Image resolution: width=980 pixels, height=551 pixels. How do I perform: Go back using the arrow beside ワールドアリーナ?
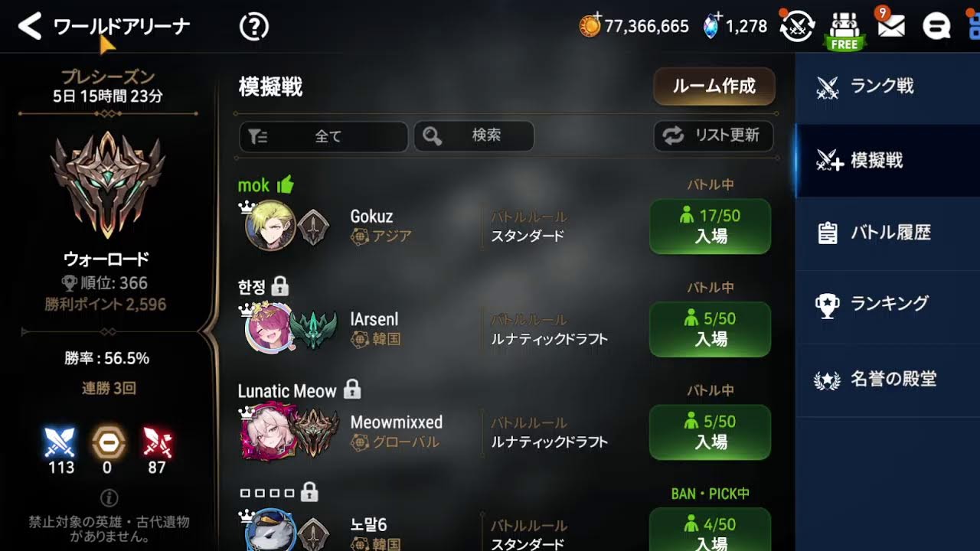click(x=29, y=27)
